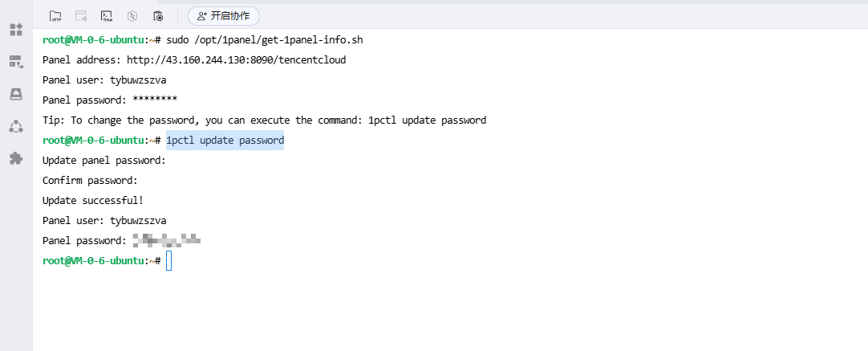The width and height of the screenshot is (868, 351).
Task: Click the highlighted 1pctl update password command
Action: tap(225, 141)
